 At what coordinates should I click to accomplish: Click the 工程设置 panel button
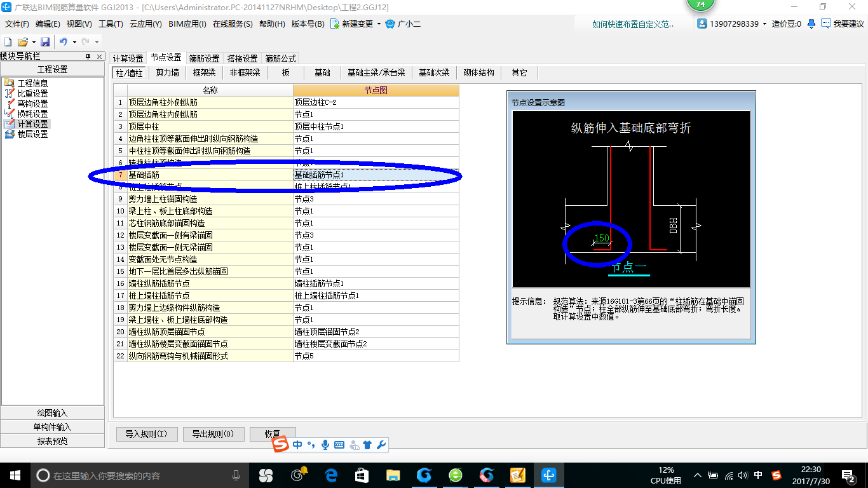pos(52,69)
